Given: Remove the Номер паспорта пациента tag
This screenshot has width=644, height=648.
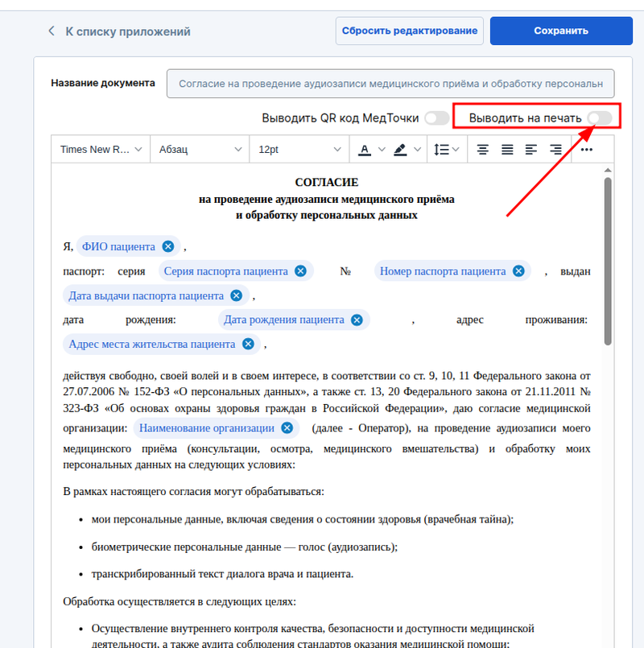Looking at the screenshot, I should coord(518,271).
